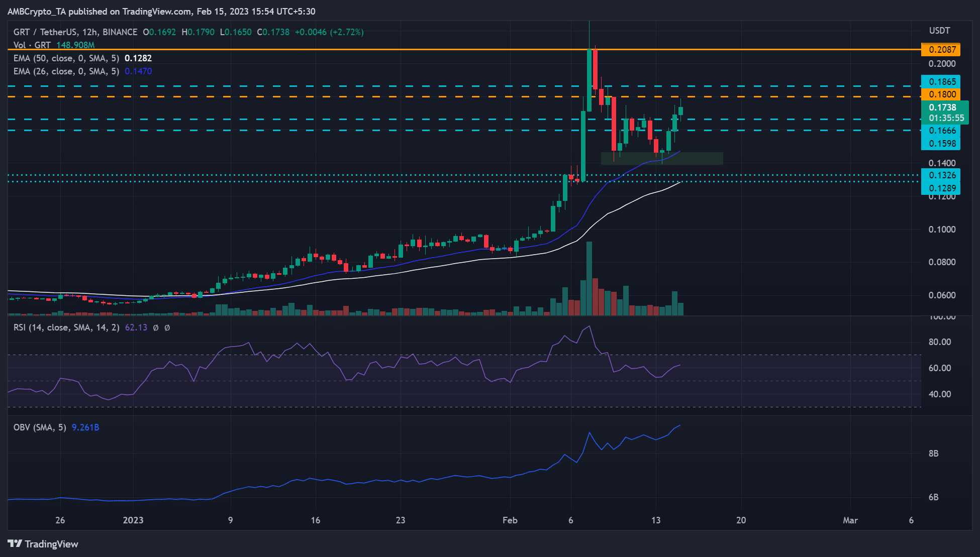This screenshot has width=980, height=557.
Task: Click the 2023 label on time axis
Action: point(133,520)
